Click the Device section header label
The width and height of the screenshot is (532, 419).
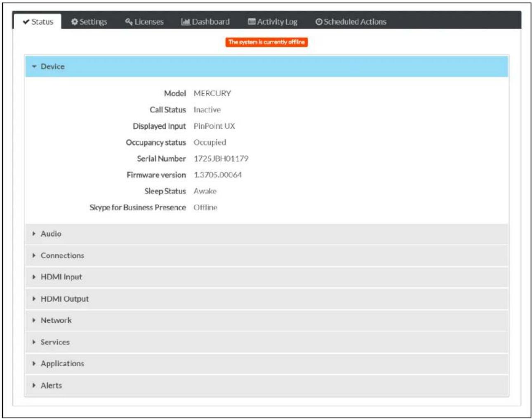coord(52,66)
